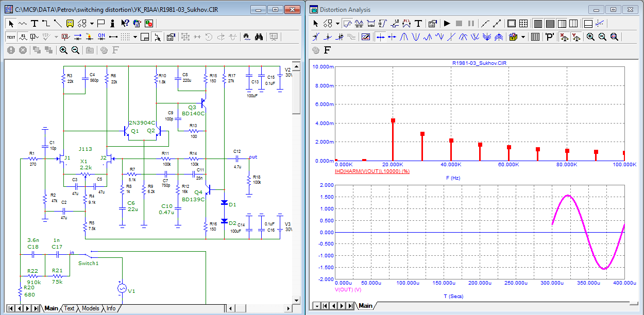Toggle the ON pin connections display

tap(101, 37)
